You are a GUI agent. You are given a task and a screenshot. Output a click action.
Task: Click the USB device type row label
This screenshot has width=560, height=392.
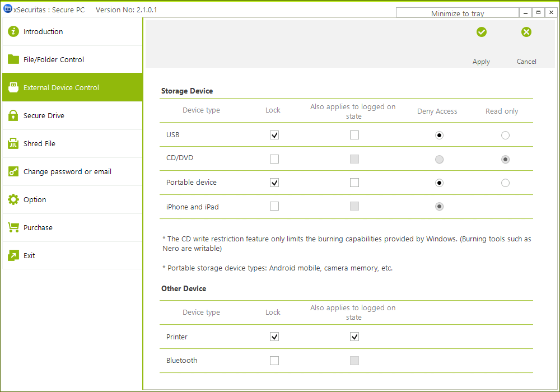[x=173, y=134]
